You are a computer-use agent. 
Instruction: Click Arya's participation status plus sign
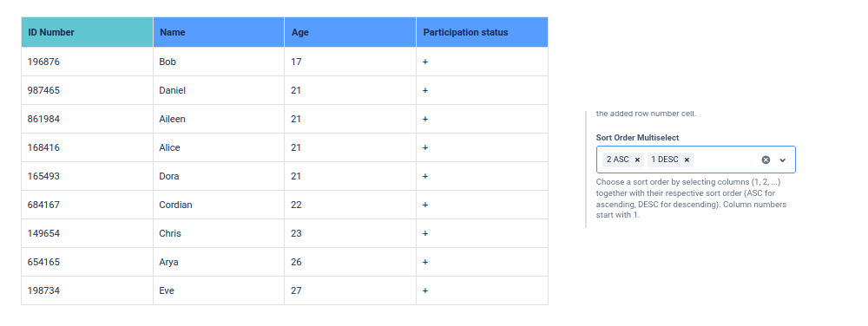point(425,262)
